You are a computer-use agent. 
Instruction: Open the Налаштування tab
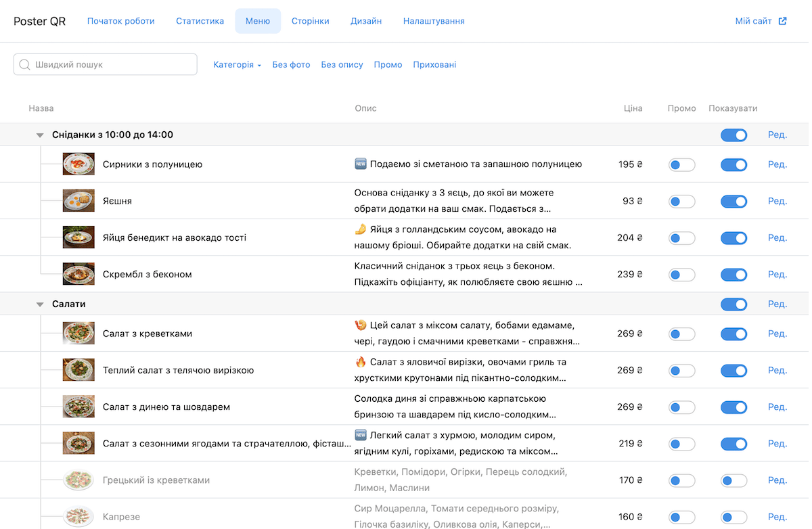434,21
